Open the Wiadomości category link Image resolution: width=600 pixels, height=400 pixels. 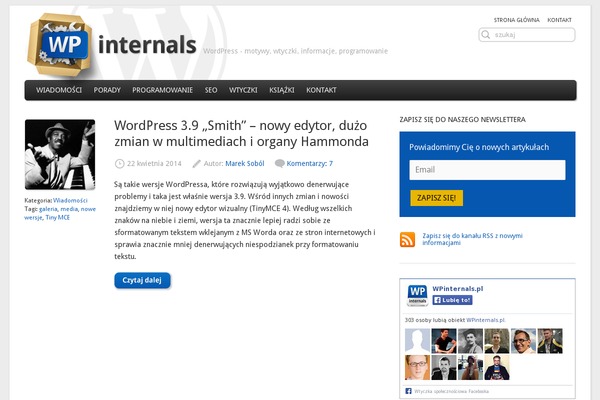70,201
